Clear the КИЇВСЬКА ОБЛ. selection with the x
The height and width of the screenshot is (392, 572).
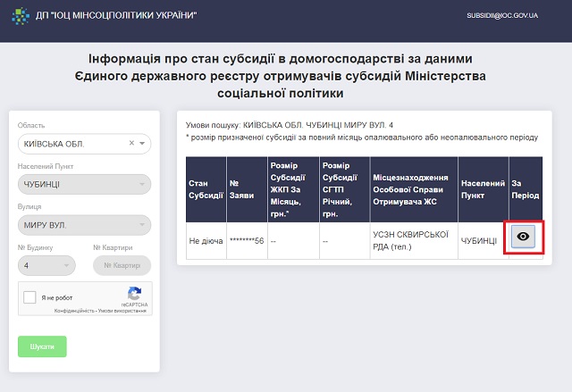click(131, 143)
